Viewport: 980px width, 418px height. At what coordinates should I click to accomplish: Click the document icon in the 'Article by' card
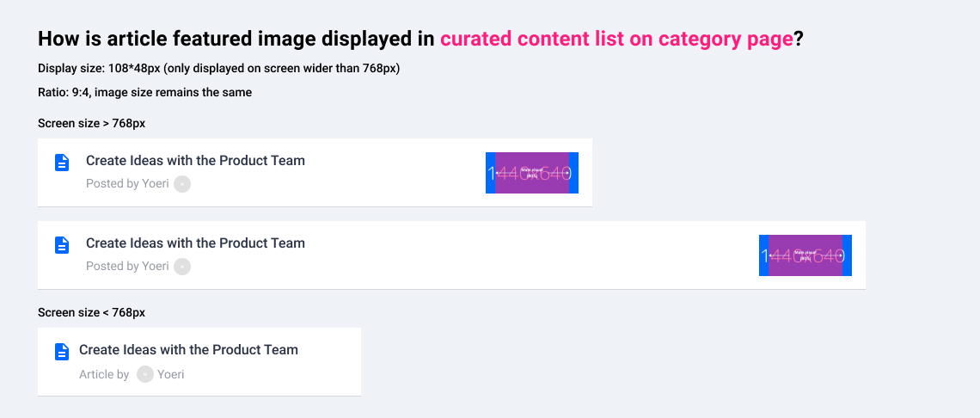[61, 352]
